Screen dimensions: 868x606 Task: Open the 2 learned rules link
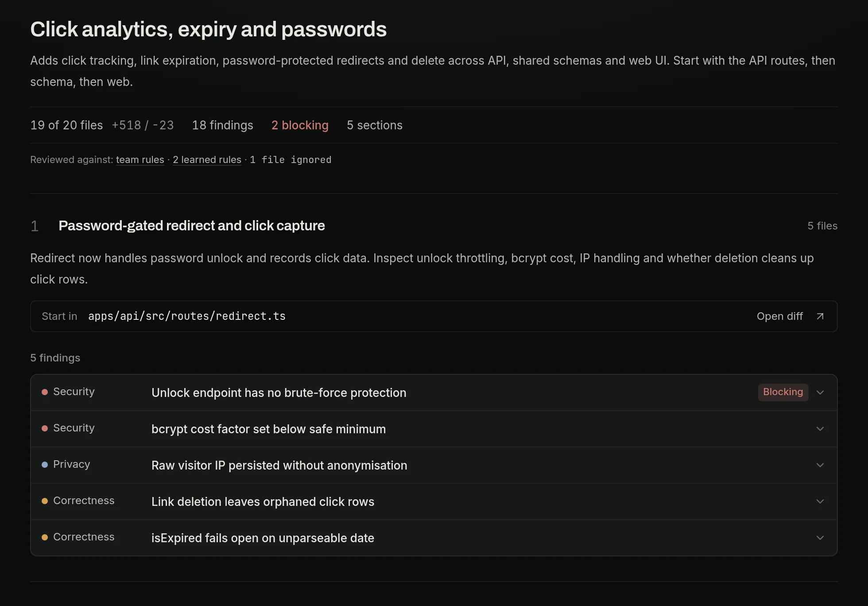207,159
